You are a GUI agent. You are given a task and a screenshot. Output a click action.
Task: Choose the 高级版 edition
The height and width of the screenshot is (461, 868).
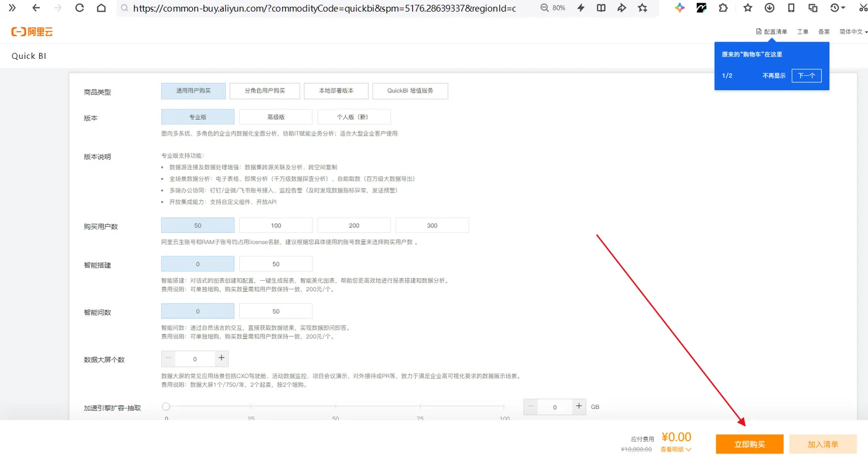pyautogui.click(x=276, y=117)
